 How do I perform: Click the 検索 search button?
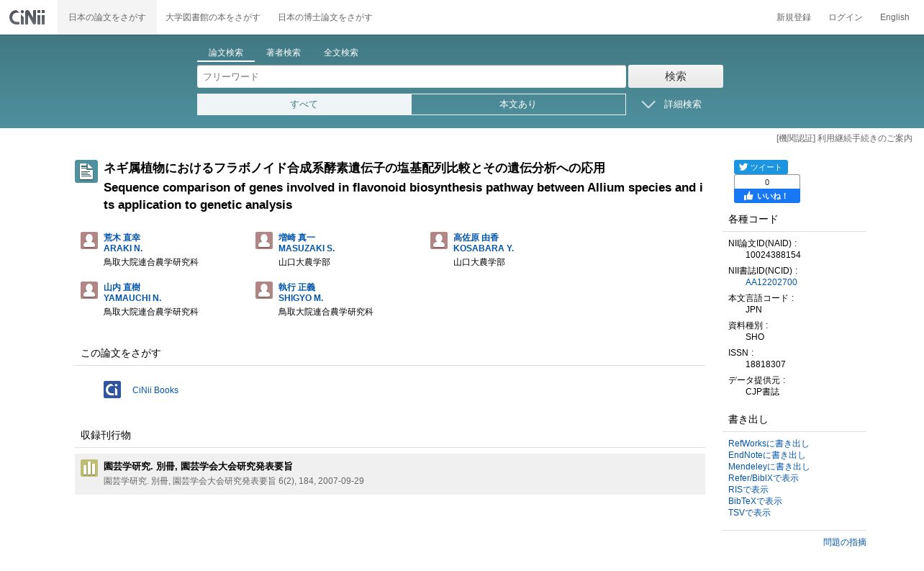click(676, 76)
